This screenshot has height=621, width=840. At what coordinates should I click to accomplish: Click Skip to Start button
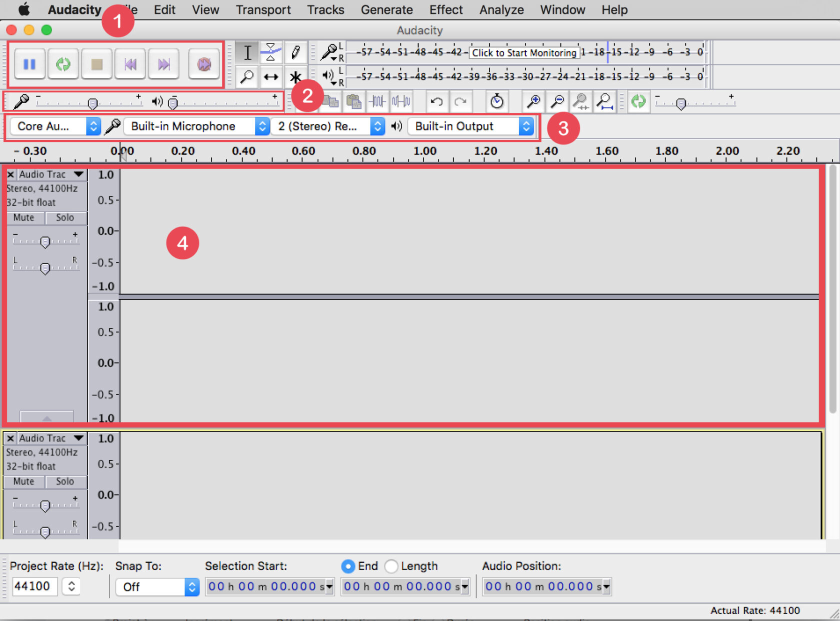pyautogui.click(x=130, y=64)
